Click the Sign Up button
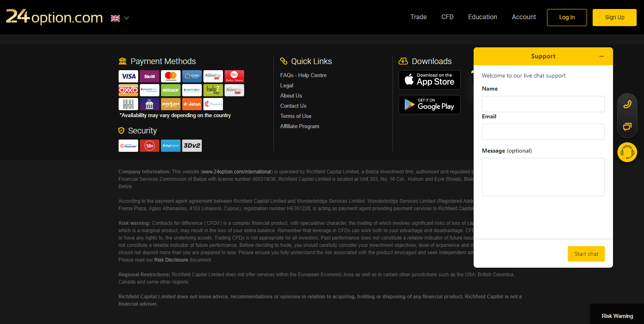Image resolution: width=644 pixels, height=324 pixels. point(615,18)
